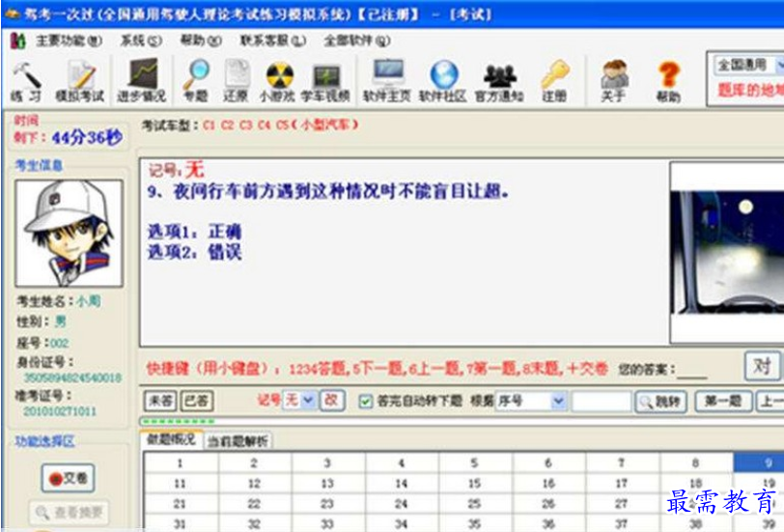Switch to 做题概况 tab
Screen dimensions: 784x532
pos(172,439)
